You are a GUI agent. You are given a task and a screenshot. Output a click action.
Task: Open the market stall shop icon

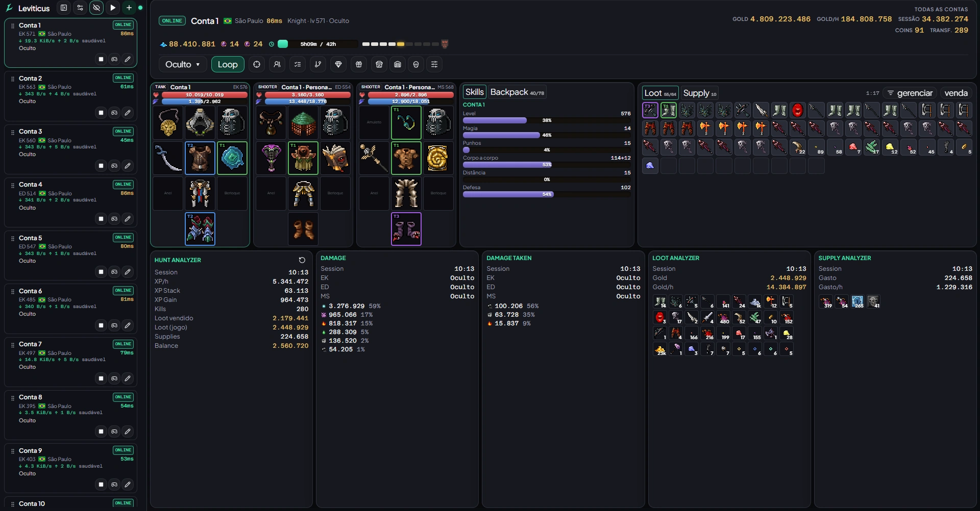tap(379, 64)
